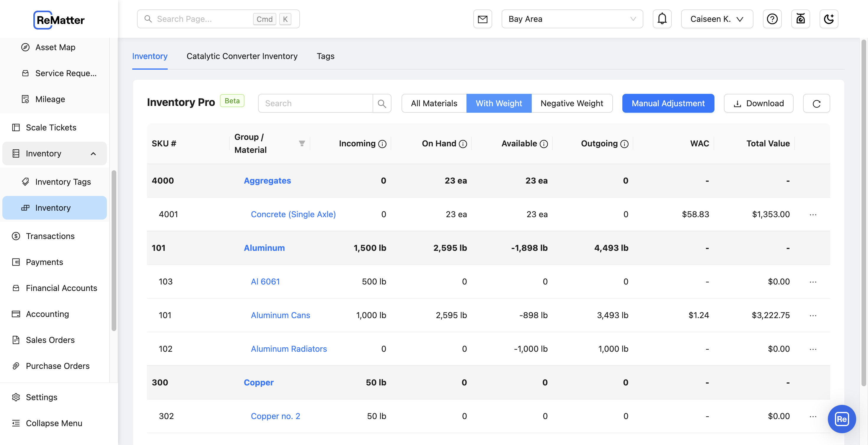Screen dimensions: 868x445
Task: Select the Inventory tab
Action: pyautogui.click(x=150, y=56)
